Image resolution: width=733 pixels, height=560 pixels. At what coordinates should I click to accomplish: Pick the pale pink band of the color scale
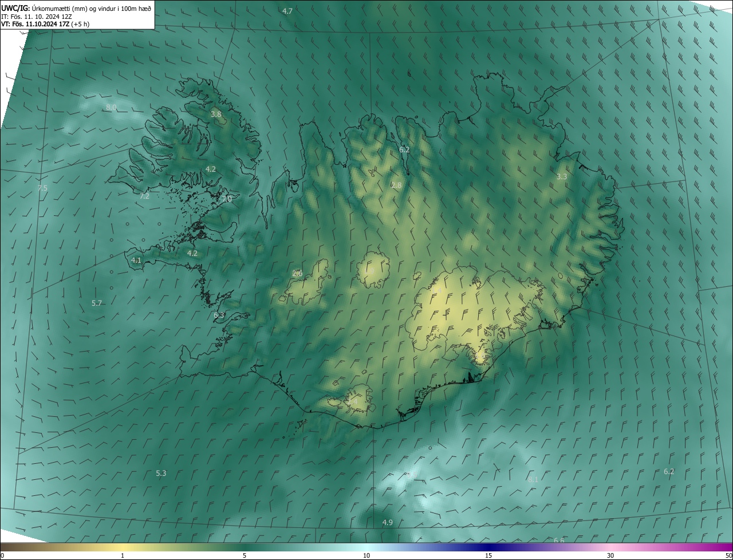(x=610, y=547)
